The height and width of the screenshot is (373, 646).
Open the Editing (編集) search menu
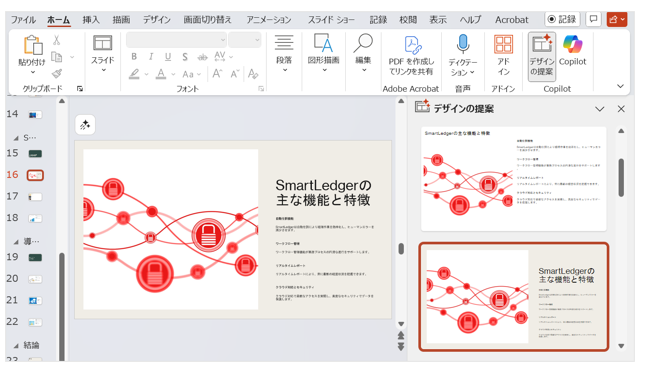(x=363, y=54)
